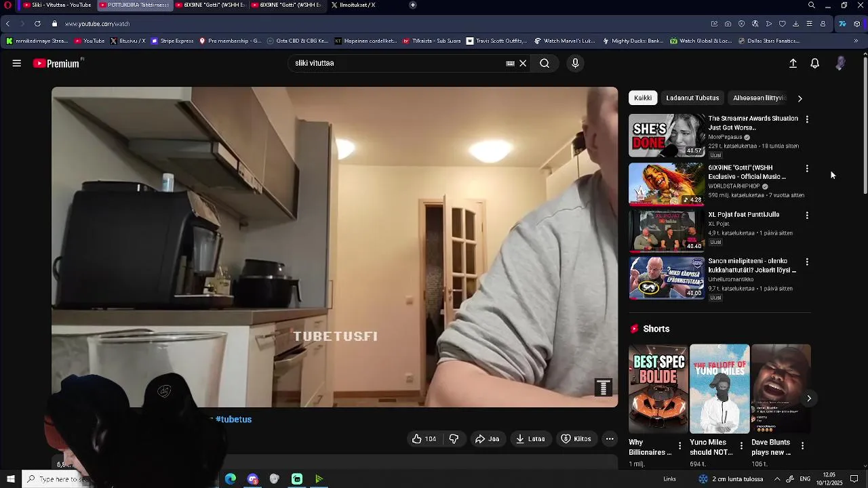Open the browser downloads icon
Viewport: 868px width, 488px height.
point(795,24)
